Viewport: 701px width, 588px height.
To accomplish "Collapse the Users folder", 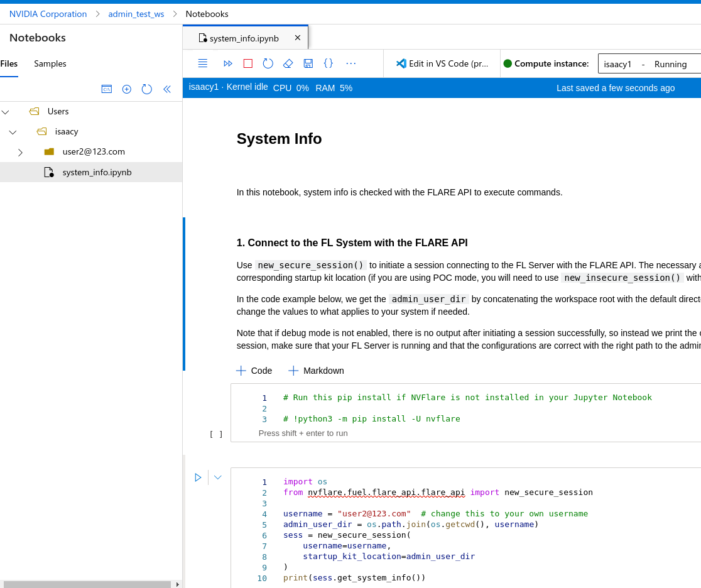I will coord(6,112).
